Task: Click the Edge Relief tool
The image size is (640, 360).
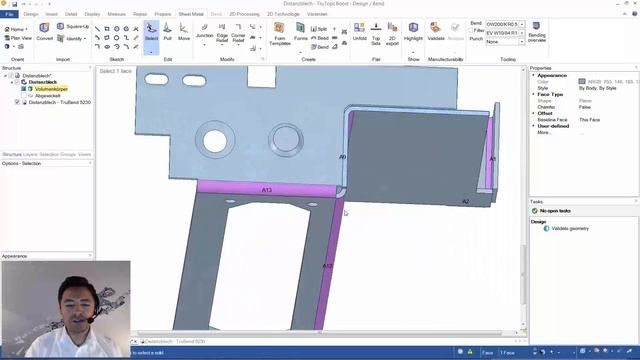Action: [x=222, y=33]
